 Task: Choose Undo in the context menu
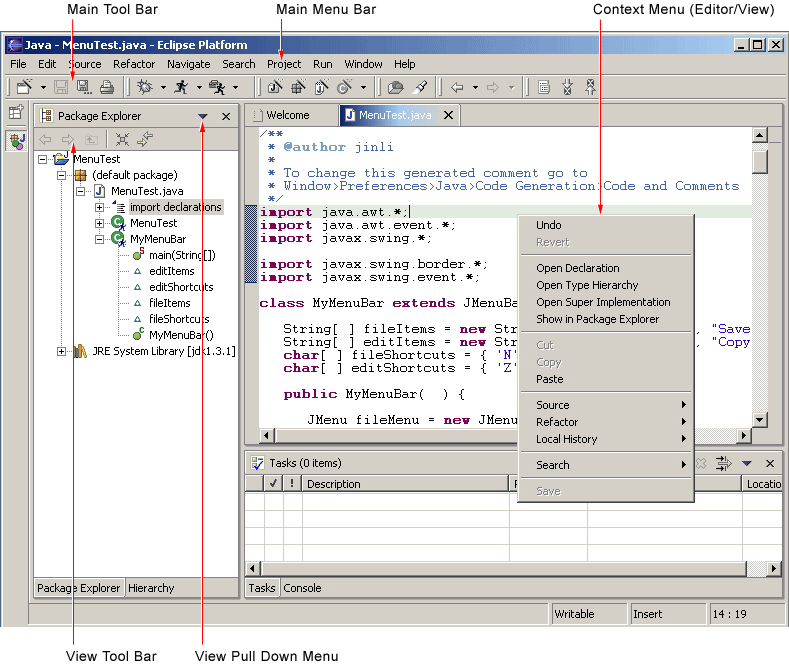(606, 225)
